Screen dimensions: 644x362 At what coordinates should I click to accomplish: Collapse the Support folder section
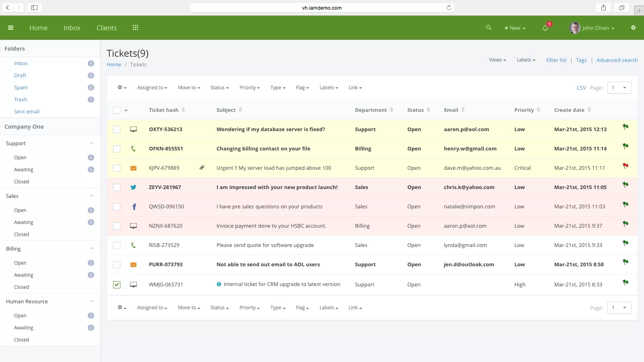91,144
